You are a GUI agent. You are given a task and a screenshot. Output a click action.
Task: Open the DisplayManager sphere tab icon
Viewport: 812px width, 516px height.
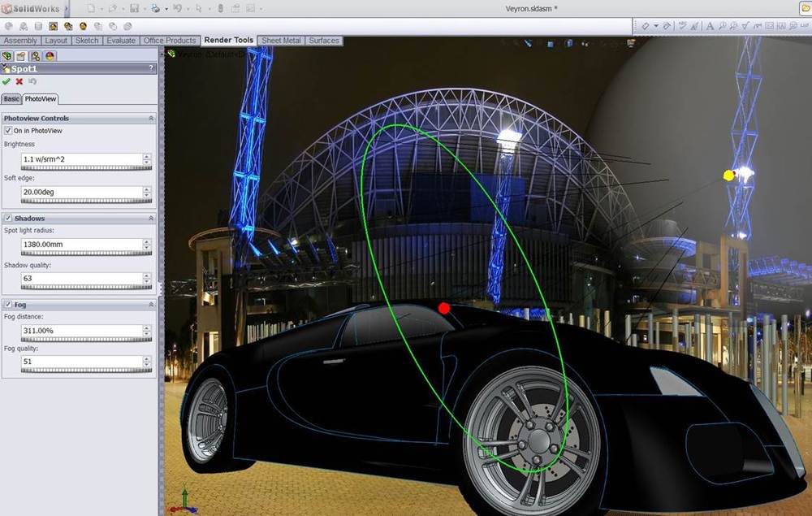(x=50, y=56)
